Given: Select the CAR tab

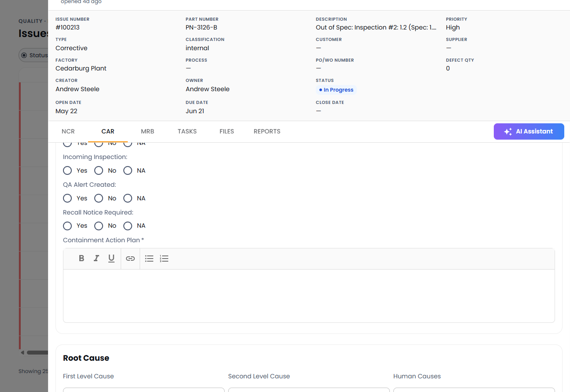Looking at the screenshot, I should (x=108, y=131).
